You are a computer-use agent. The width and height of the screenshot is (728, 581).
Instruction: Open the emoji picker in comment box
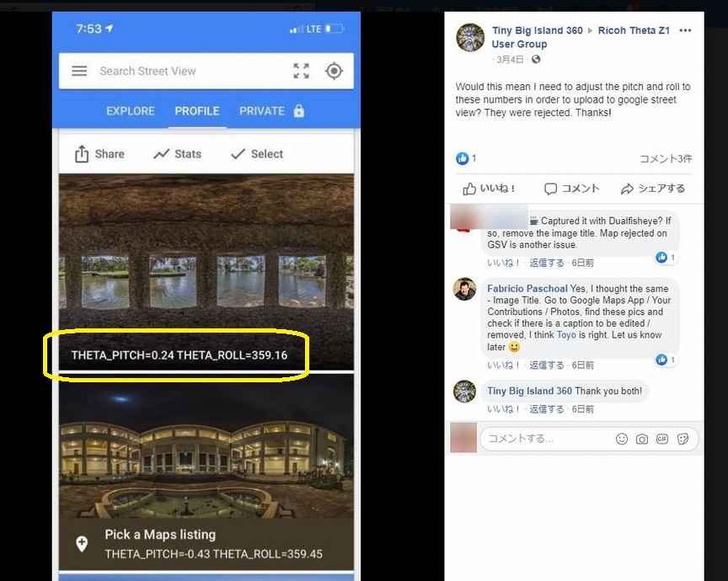point(622,439)
